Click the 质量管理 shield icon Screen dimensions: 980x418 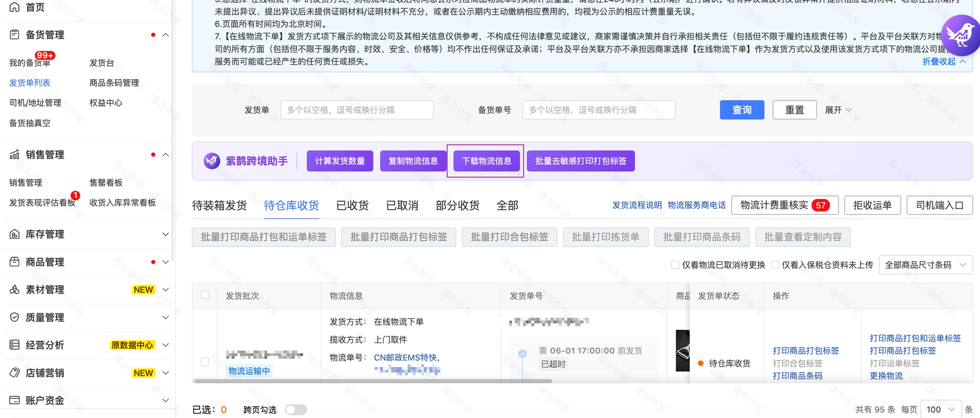click(14, 317)
